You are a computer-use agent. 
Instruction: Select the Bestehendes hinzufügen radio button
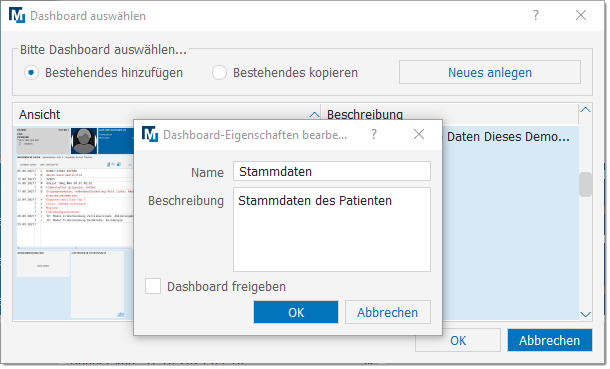click(31, 73)
